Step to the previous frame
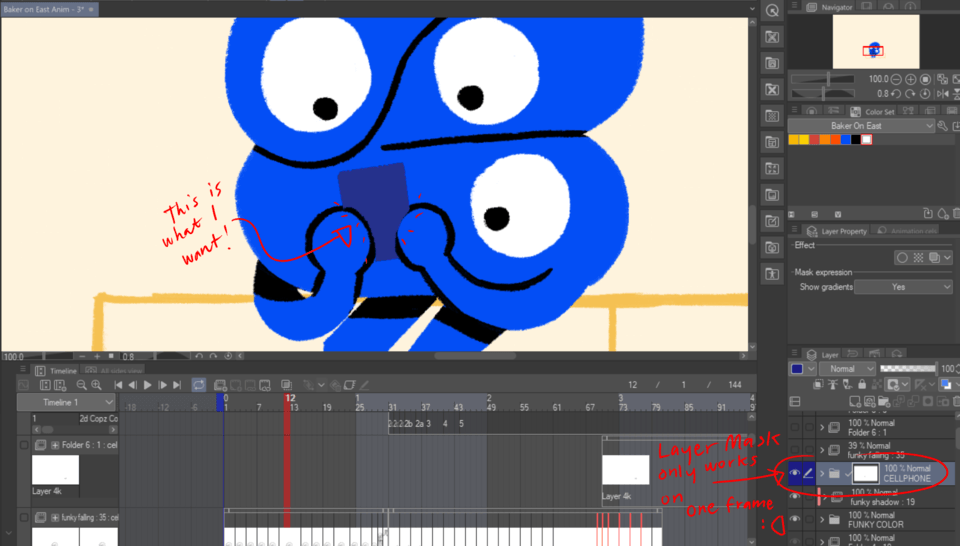 pyautogui.click(x=133, y=385)
